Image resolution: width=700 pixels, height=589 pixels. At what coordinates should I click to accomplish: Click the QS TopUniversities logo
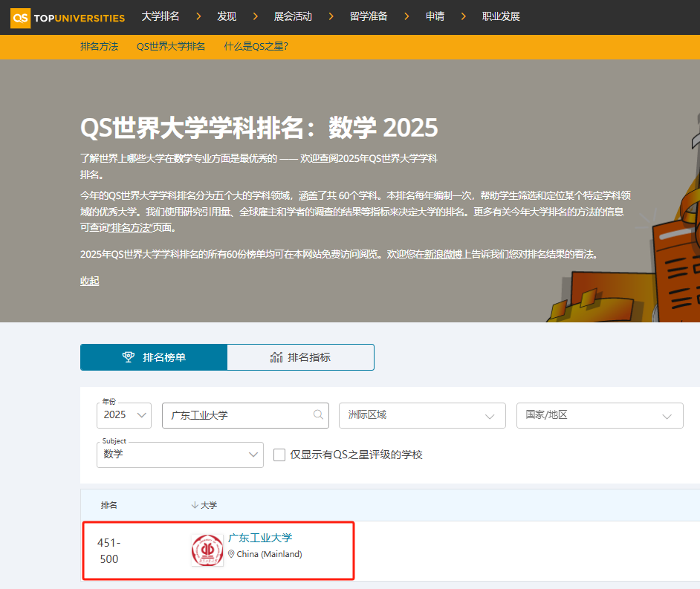coord(67,16)
